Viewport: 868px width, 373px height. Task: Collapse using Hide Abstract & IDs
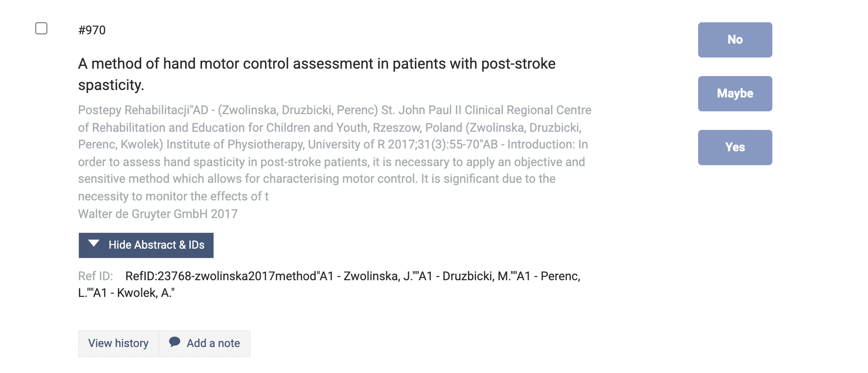click(x=156, y=245)
